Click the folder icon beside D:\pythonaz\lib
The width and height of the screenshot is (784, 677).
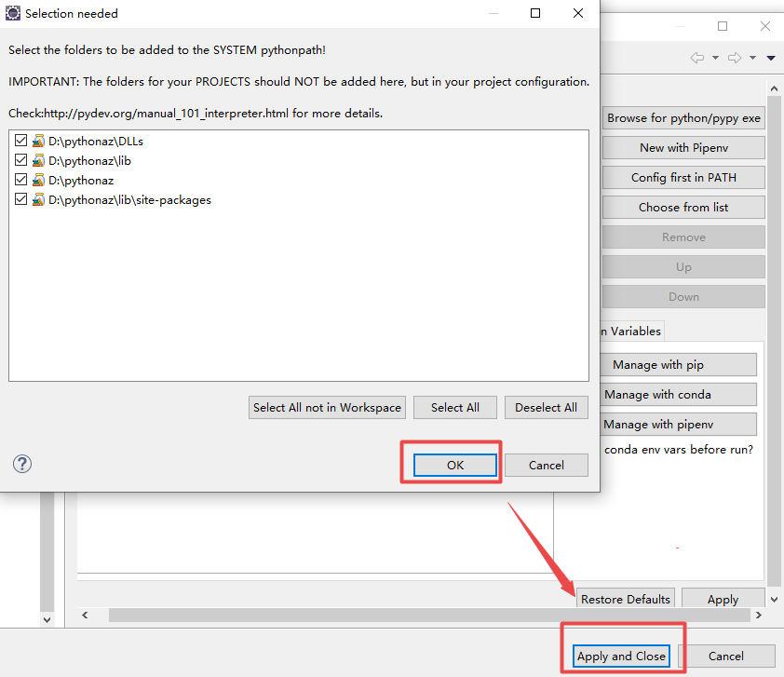tap(38, 160)
